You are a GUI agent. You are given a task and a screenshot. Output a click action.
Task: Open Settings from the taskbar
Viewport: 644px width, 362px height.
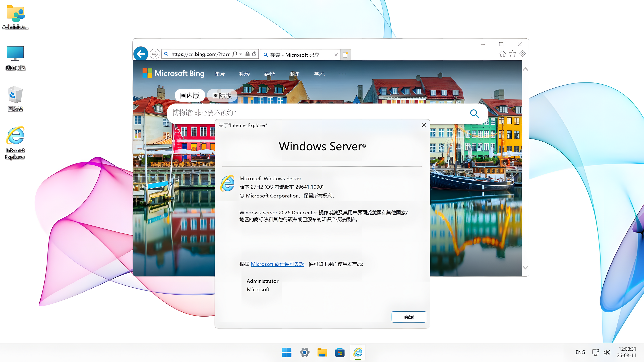click(x=304, y=353)
